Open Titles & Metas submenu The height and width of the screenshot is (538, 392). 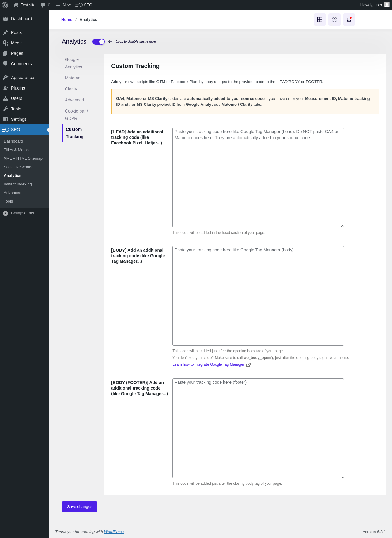16,150
